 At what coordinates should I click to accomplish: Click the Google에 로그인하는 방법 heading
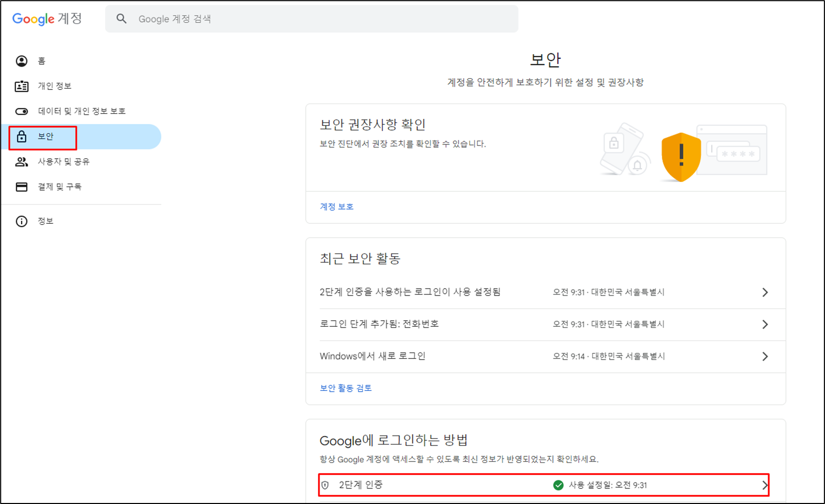click(393, 440)
